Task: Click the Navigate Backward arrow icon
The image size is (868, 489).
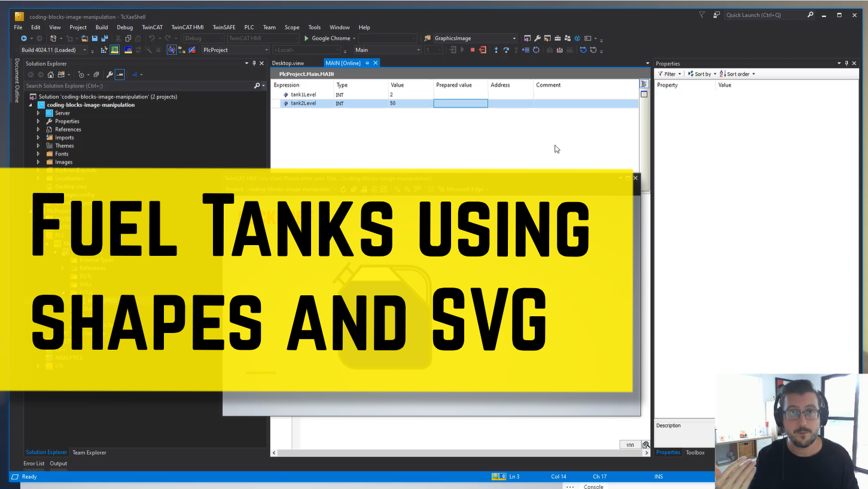Action: click(x=24, y=38)
